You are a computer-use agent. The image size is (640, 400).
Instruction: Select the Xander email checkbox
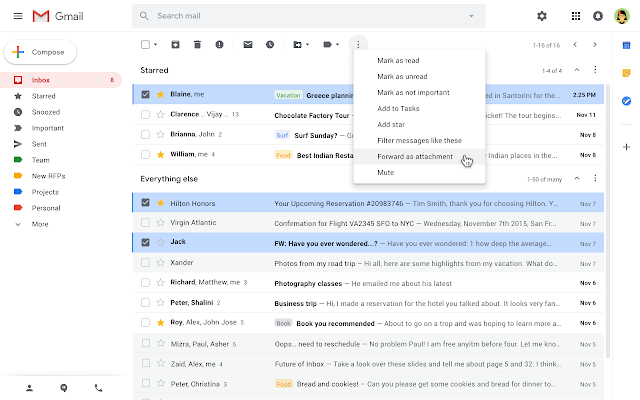[x=146, y=262]
